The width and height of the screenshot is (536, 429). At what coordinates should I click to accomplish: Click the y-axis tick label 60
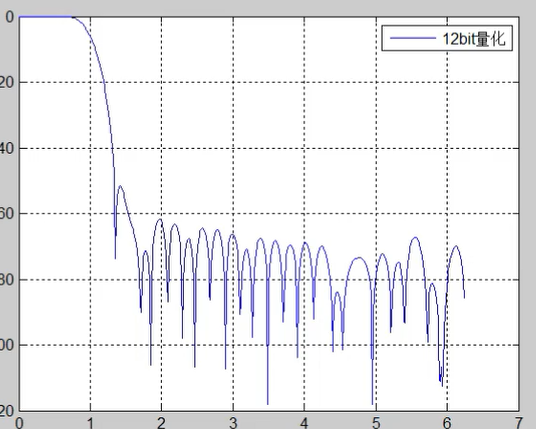[x=7, y=214]
